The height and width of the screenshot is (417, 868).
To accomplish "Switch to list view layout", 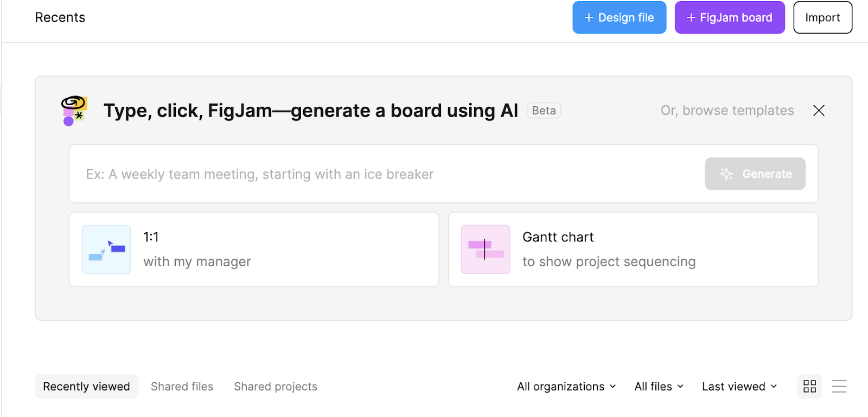I will click(x=839, y=386).
